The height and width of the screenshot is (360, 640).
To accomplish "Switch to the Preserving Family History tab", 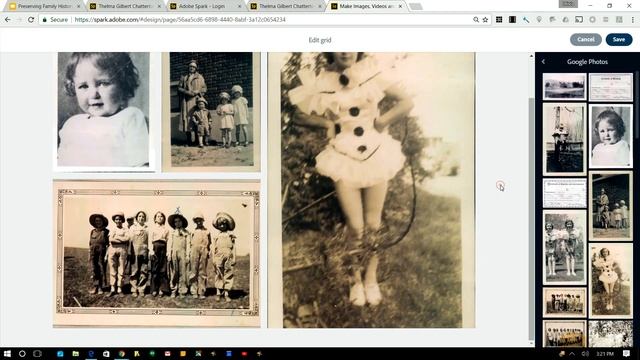I will tap(44, 6).
